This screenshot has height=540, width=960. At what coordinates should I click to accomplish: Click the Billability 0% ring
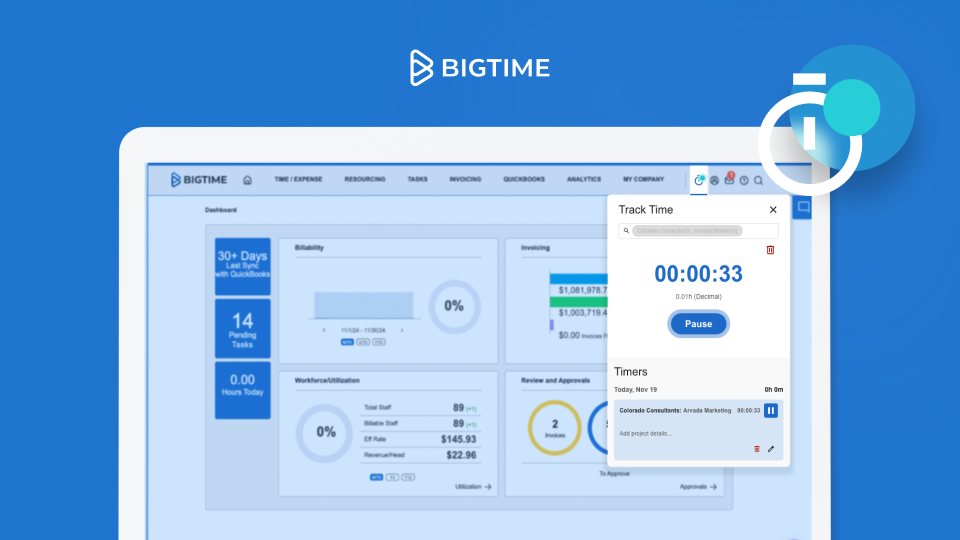point(454,307)
